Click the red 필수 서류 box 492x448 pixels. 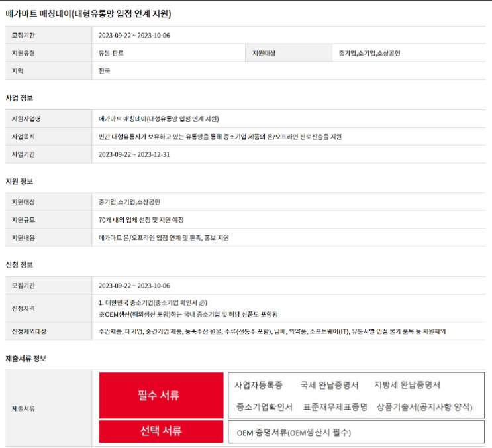pyautogui.click(x=162, y=396)
